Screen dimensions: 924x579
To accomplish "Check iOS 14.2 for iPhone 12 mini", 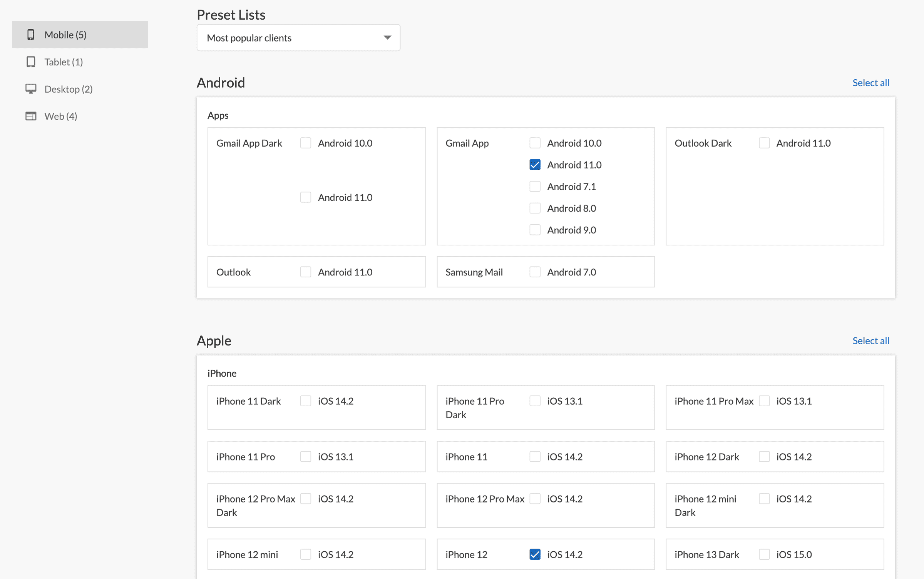I will coord(306,554).
